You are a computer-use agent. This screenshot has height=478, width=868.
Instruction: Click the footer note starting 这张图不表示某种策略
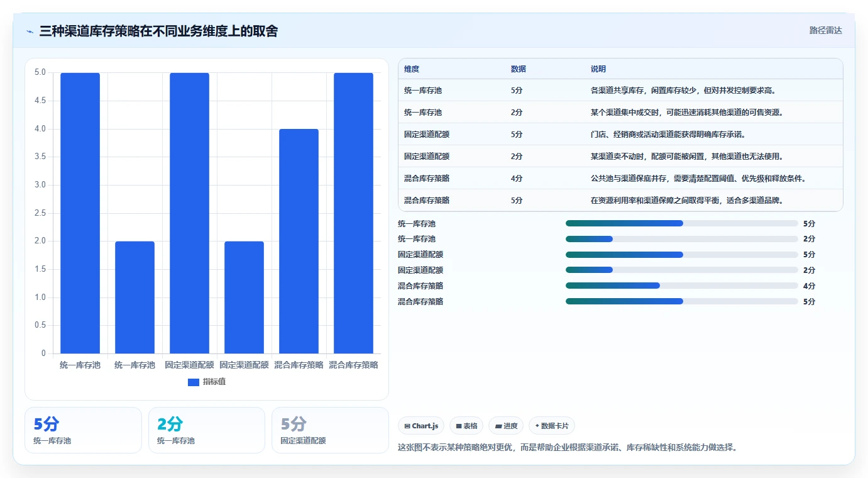568,448
